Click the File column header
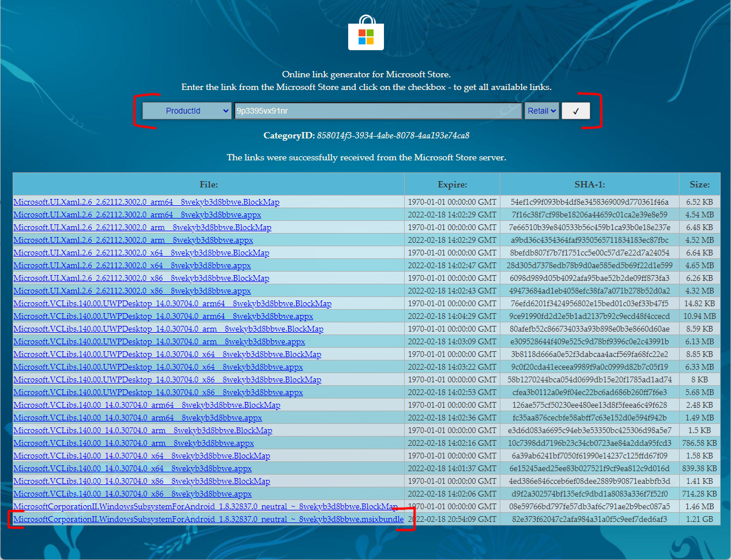Viewport: 731px width, 560px height. tap(209, 185)
